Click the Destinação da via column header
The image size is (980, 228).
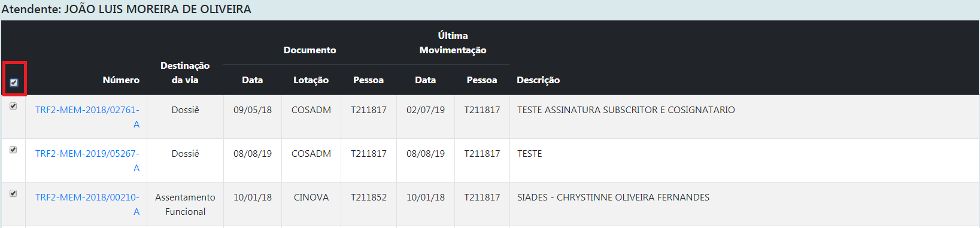(x=185, y=72)
